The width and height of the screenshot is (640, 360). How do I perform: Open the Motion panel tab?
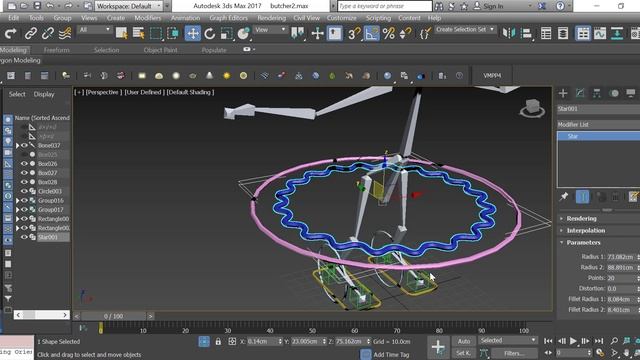(614, 93)
